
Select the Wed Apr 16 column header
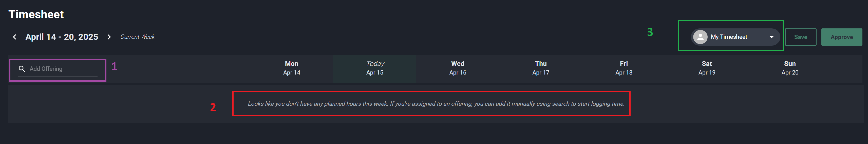point(458,68)
